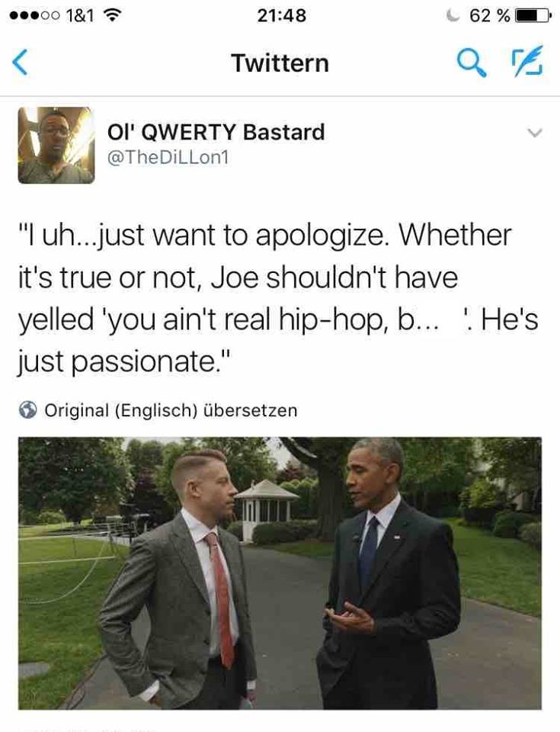The height and width of the screenshot is (732, 560).
Task: Tap the signal strength dots
Action: pyautogui.click(x=34, y=15)
